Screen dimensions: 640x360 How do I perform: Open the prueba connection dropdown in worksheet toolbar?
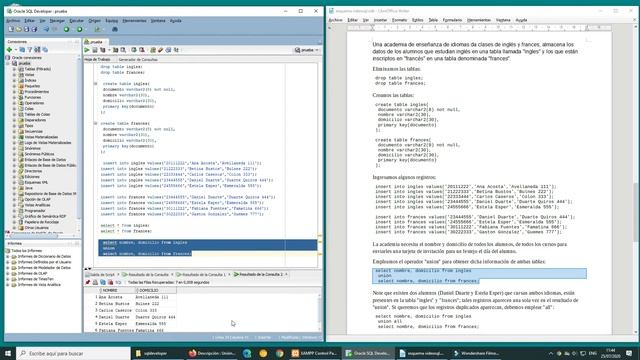coord(307,50)
